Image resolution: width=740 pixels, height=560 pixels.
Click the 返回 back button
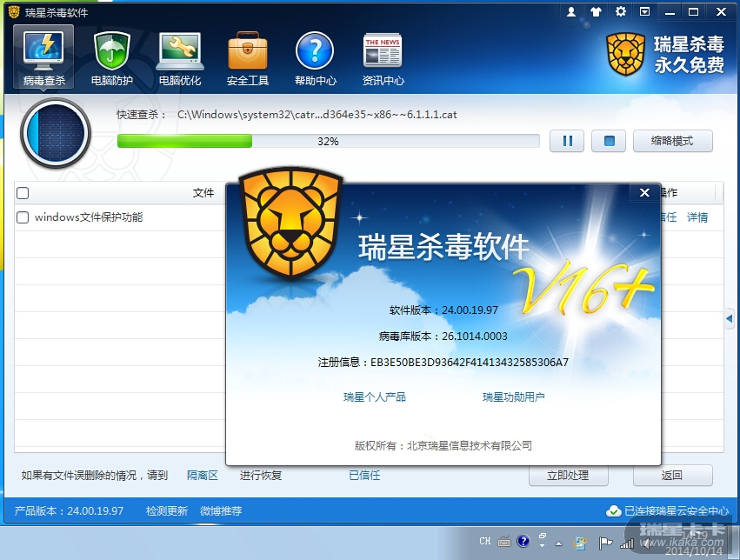(x=672, y=476)
